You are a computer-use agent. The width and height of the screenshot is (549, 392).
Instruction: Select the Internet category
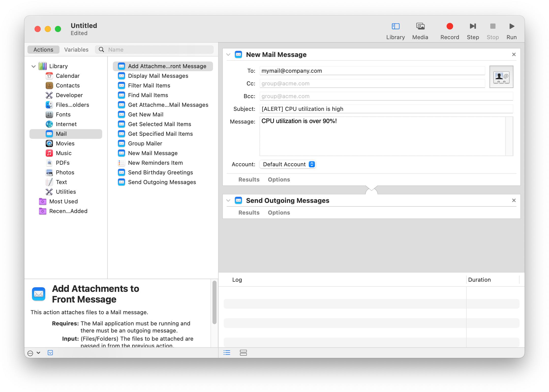click(x=66, y=124)
